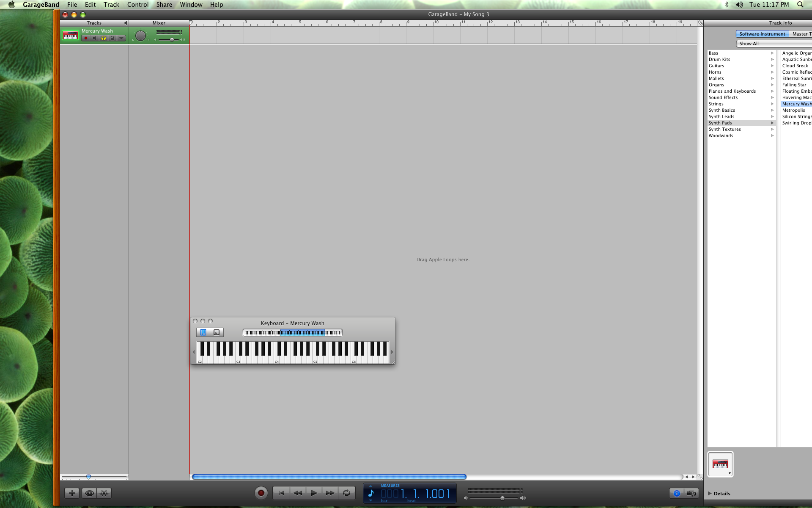812x508 pixels.
Task: Toggle the cycle region button
Action: point(346,493)
